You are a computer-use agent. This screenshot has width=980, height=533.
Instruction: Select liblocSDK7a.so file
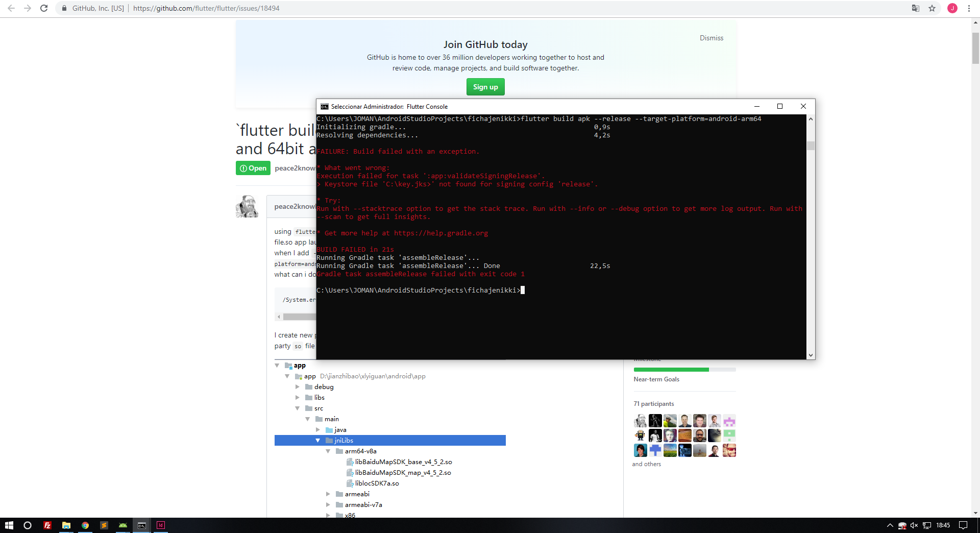point(377,483)
